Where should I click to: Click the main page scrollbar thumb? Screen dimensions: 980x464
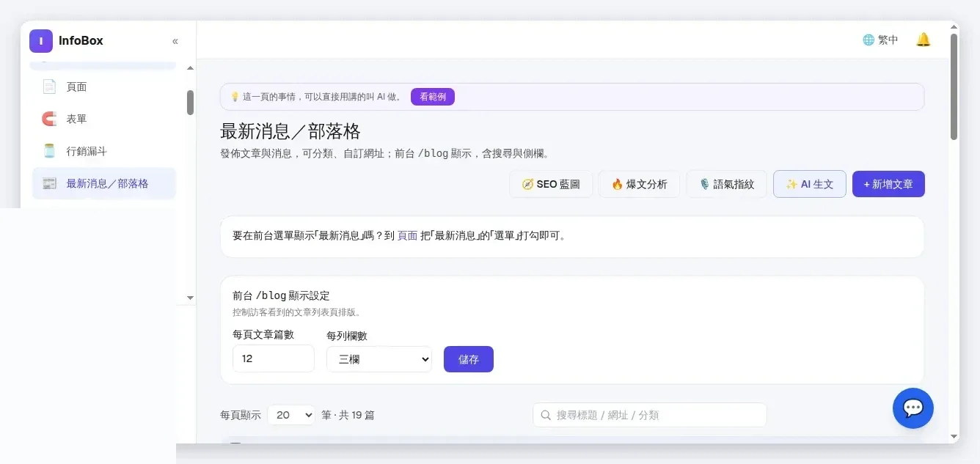pos(954,86)
